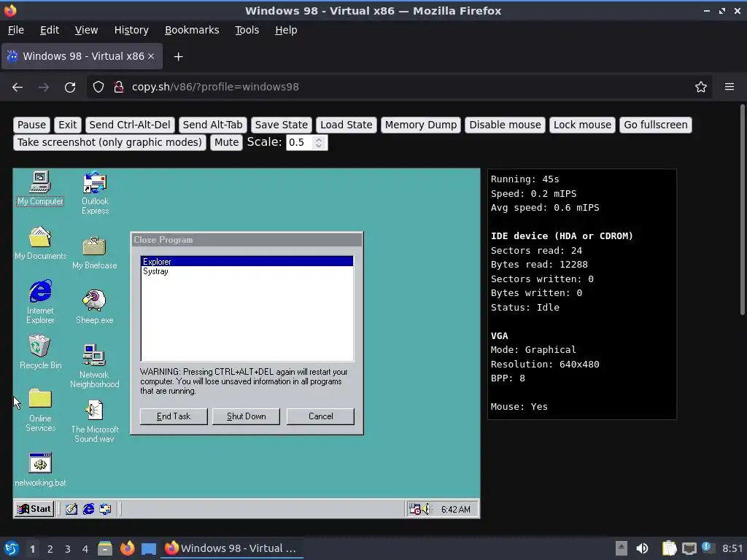
Task: Open Network Neighborhood desktop icon
Action: point(94,366)
